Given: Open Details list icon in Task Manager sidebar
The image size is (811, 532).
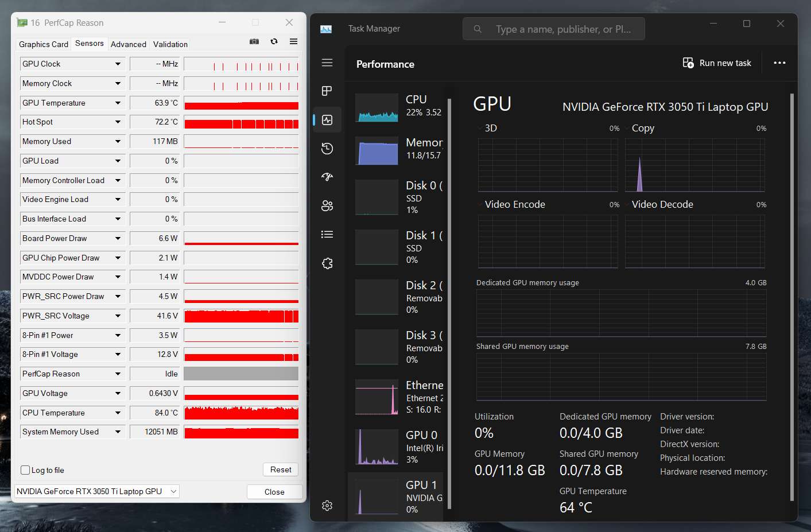Looking at the screenshot, I should 327,234.
